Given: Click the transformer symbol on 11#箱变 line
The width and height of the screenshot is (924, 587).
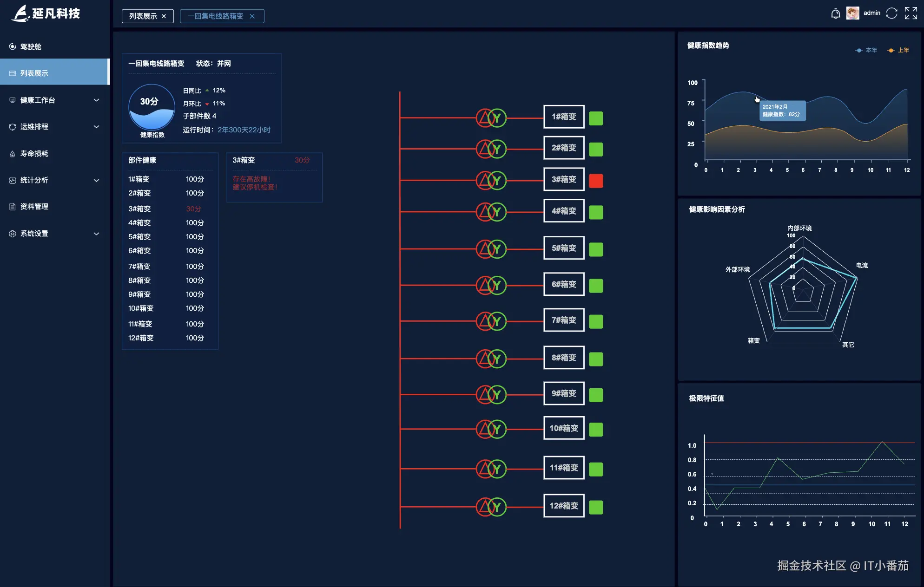Looking at the screenshot, I should click(491, 469).
